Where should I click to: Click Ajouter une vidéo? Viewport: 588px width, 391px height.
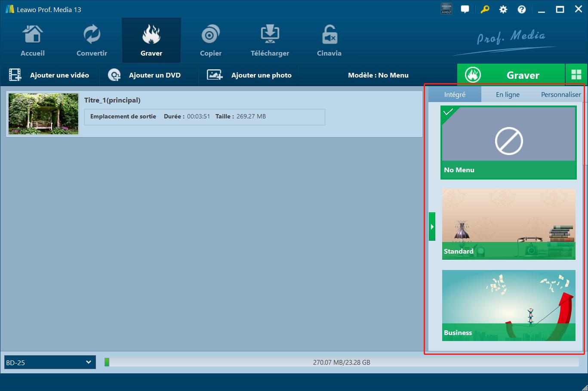click(x=49, y=75)
